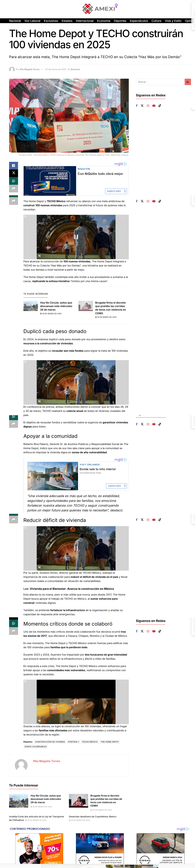Click the Buscar search input field
The image size is (195, 868).
(x=160, y=82)
